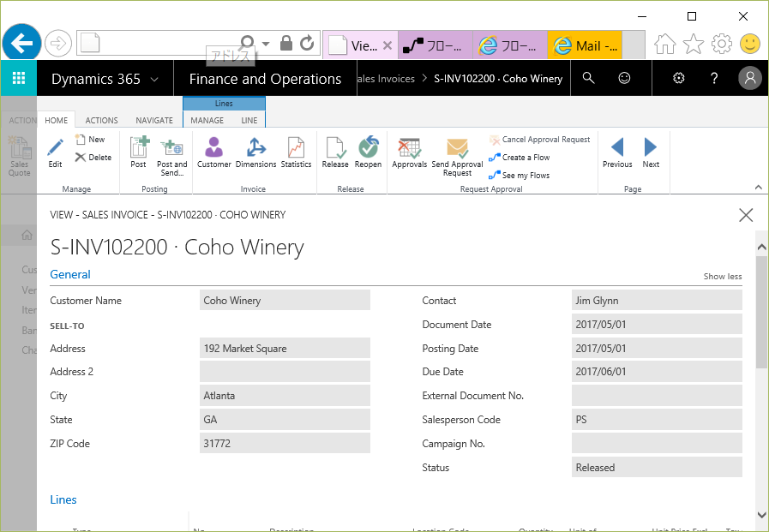Delete the current invoice

point(93,158)
